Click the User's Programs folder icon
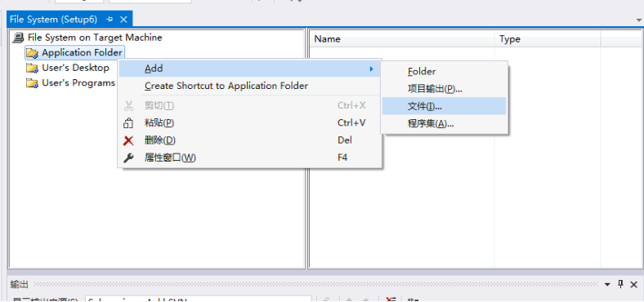 tap(32, 83)
